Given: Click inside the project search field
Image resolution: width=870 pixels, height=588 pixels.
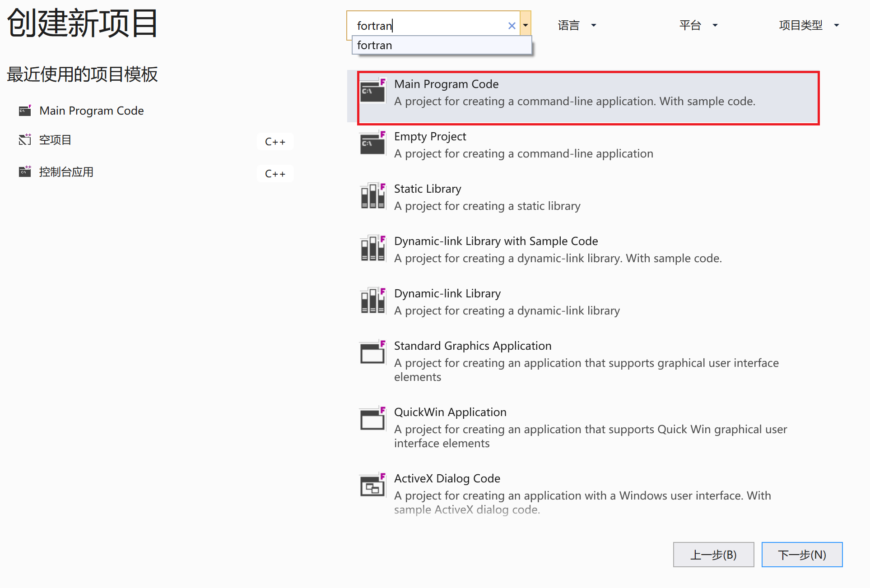Looking at the screenshot, I should point(433,25).
